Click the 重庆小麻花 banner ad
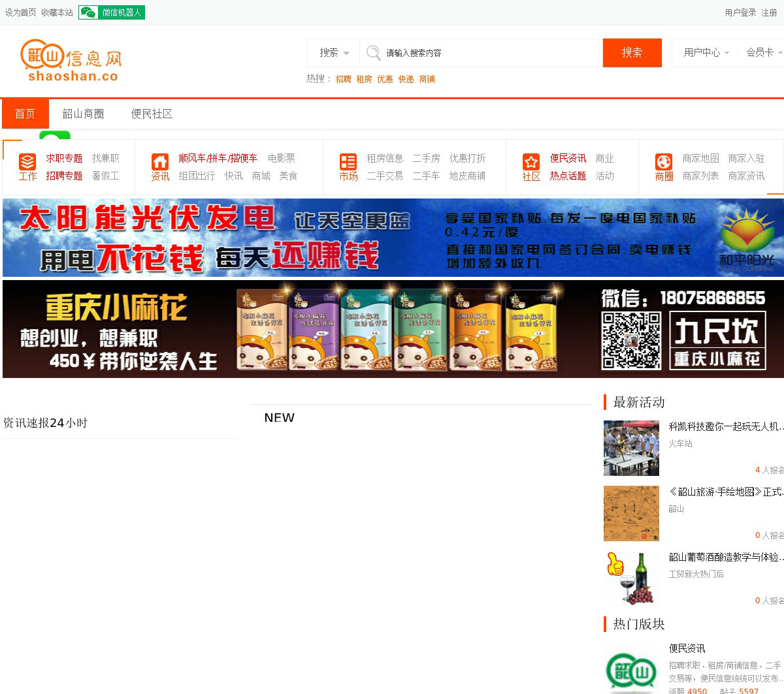Screen dimensions: 784x694 click(x=393, y=329)
